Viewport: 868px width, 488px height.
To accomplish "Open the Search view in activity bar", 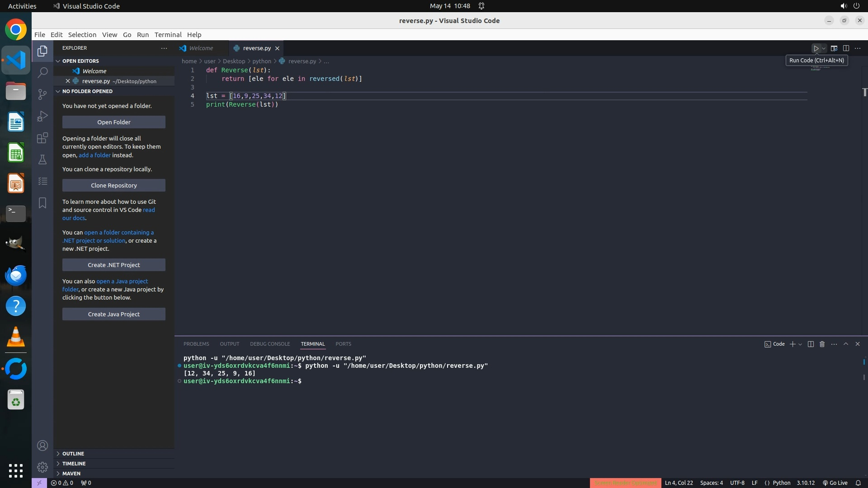I will click(x=42, y=72).
